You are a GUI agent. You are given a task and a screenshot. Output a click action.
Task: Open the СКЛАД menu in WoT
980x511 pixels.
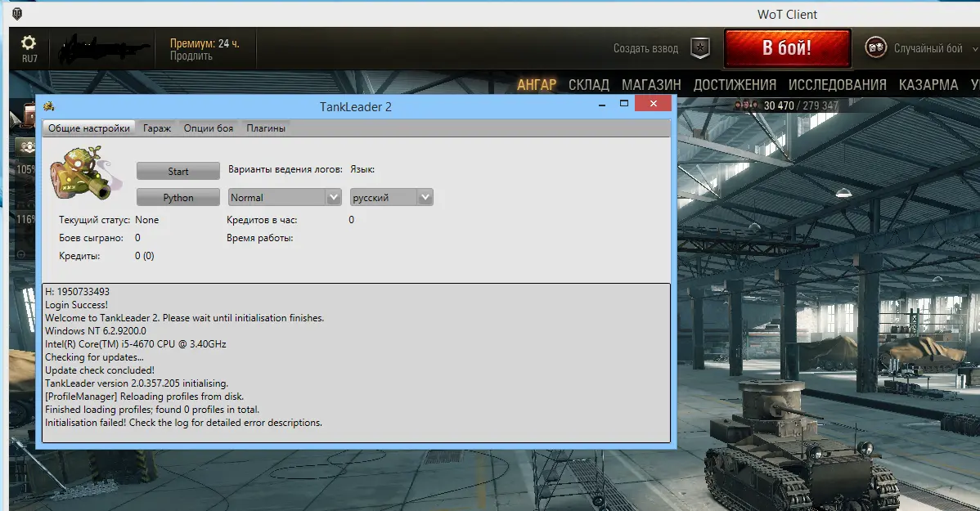[589, 85]
